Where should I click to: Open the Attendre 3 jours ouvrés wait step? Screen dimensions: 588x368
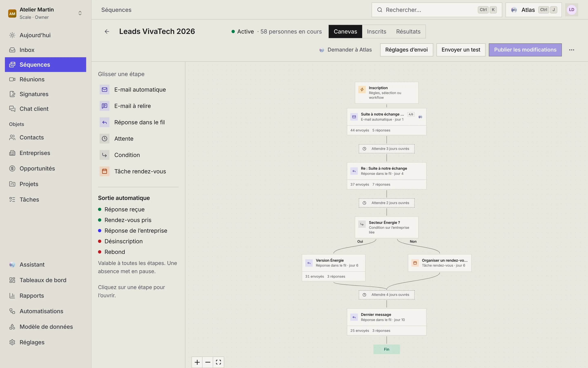(x=386, y=149)
